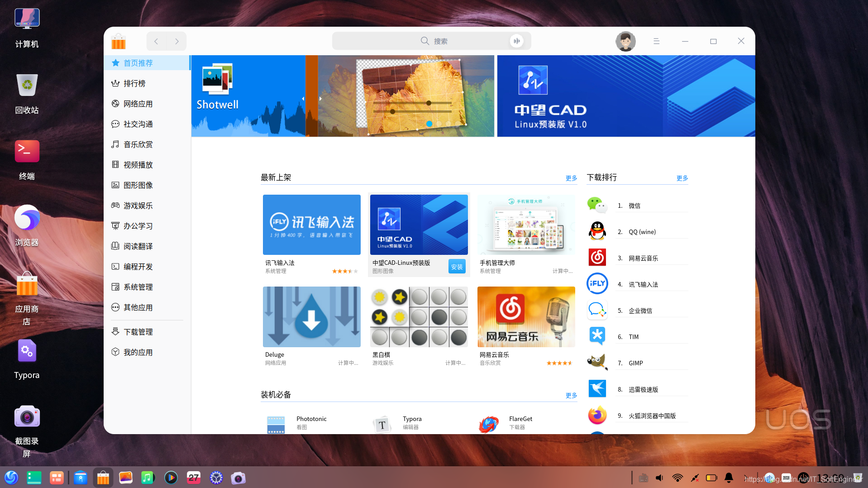Screen dimensions: 868x488
Task: Open the user avatar profile
Action: pos(625,41)
